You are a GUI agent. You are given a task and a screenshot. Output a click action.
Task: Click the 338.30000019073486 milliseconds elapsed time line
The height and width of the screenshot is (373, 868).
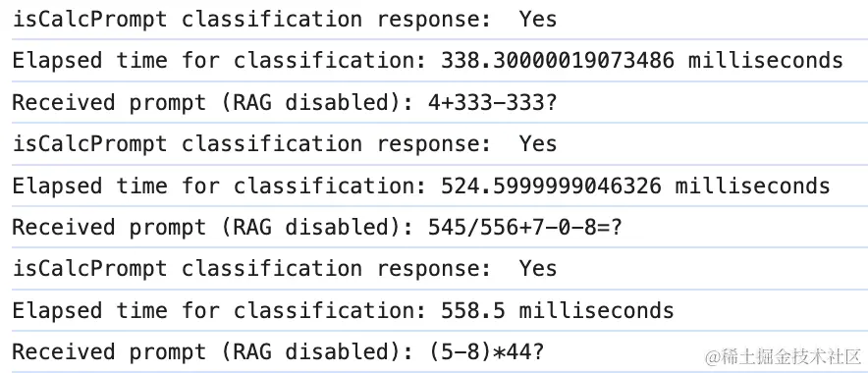coord(434,60)
